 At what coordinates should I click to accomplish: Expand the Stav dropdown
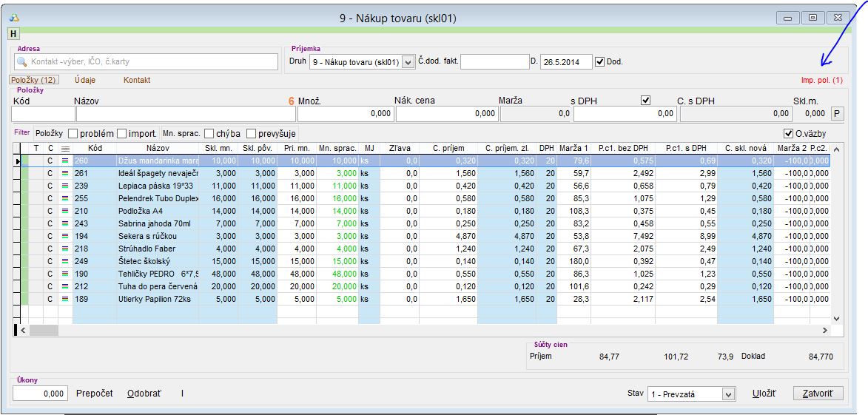coord(728,394)
